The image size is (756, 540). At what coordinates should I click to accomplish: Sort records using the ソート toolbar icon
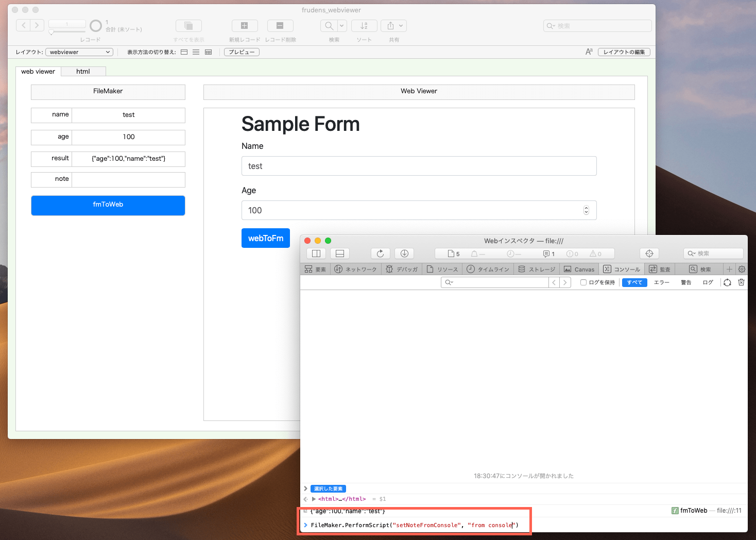(x=364, y=25)
